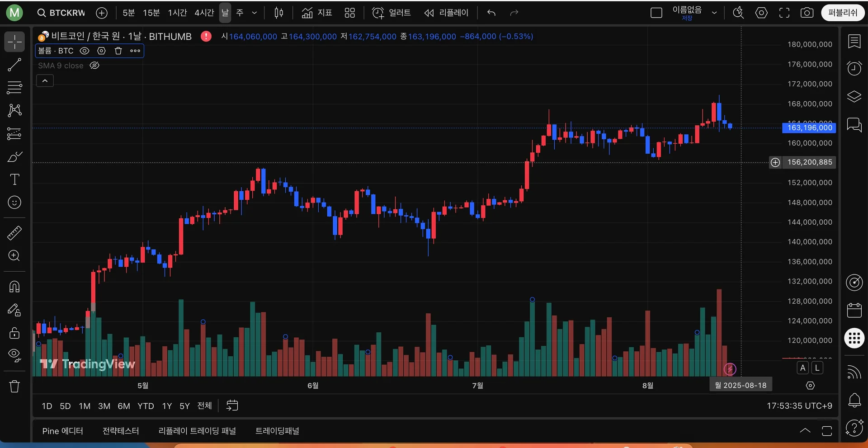Open the quick search icon
Screen dimensions: 868x448
[738, 13]
